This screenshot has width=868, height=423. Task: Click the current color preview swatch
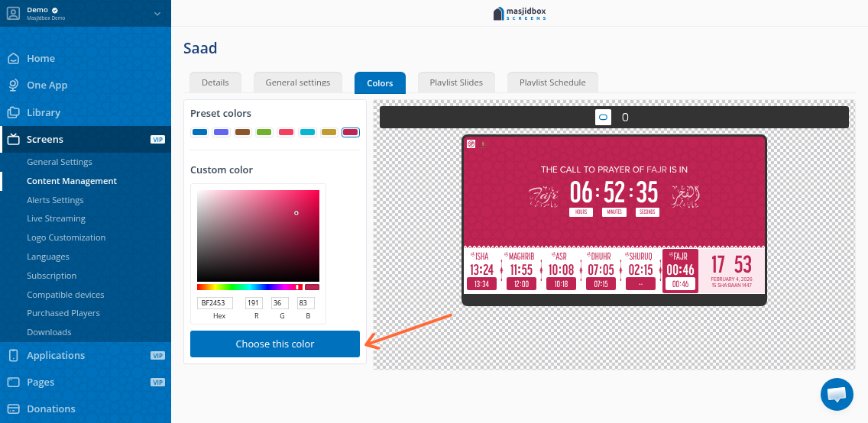pos(313,287)
